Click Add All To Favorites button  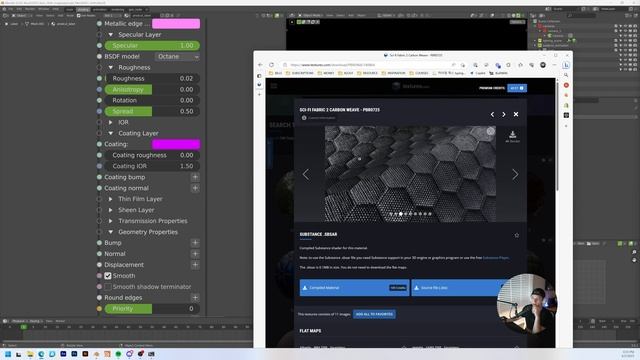click(x=374, y=314)
